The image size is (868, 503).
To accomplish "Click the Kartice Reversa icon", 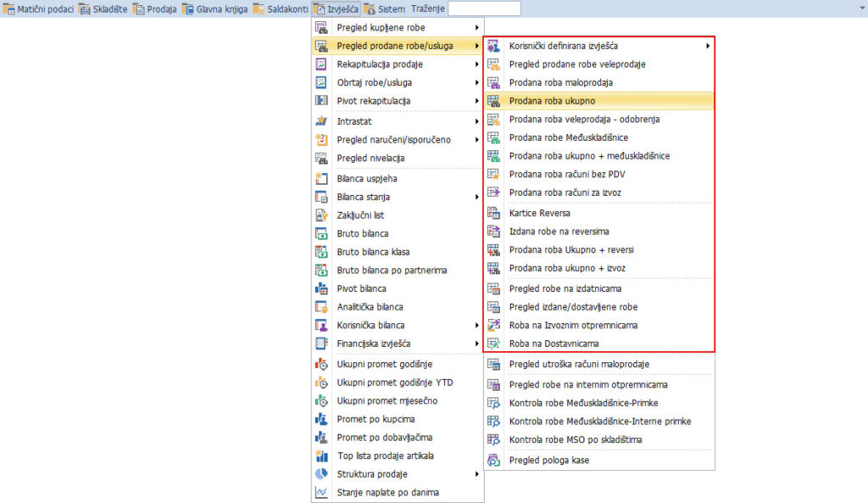I will pyautogui.click(x=494, y=213).
